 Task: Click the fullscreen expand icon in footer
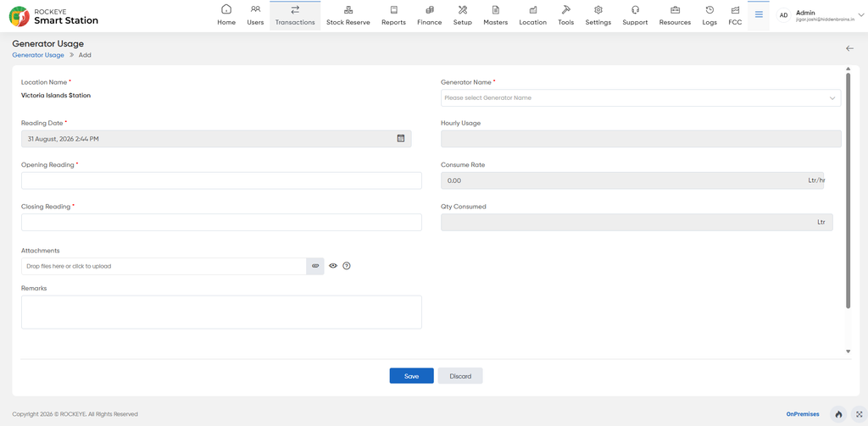[x=860, y=414]
